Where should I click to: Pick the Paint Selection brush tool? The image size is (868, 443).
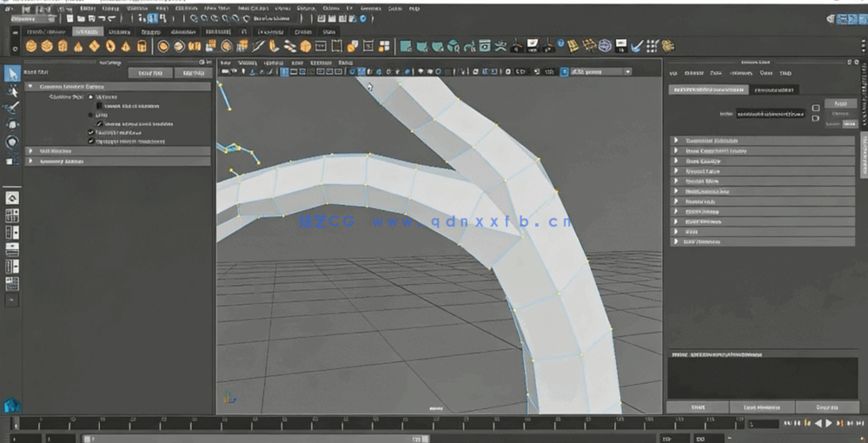(x=12, y=108)
